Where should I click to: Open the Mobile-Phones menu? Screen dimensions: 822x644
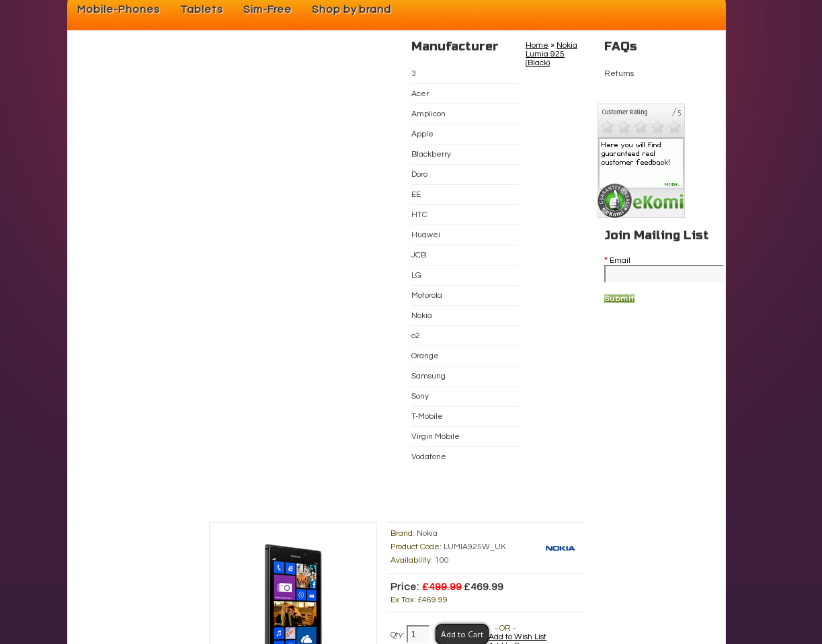pos(118,9)
